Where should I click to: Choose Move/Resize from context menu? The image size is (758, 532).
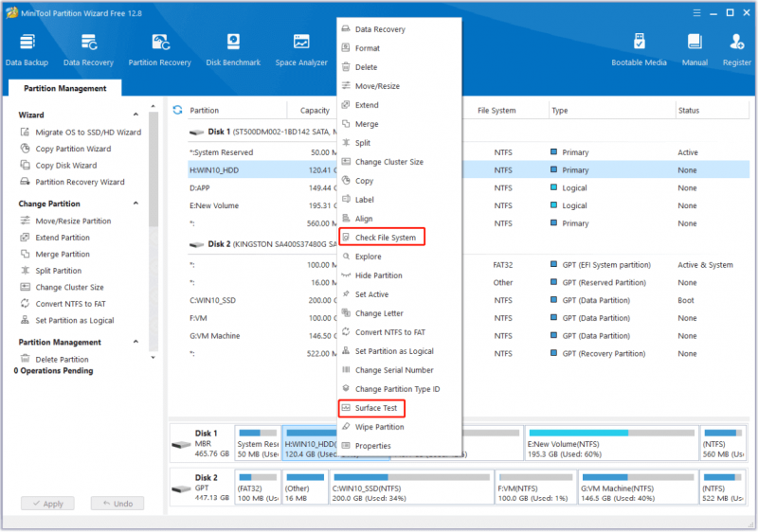point(399,86)
